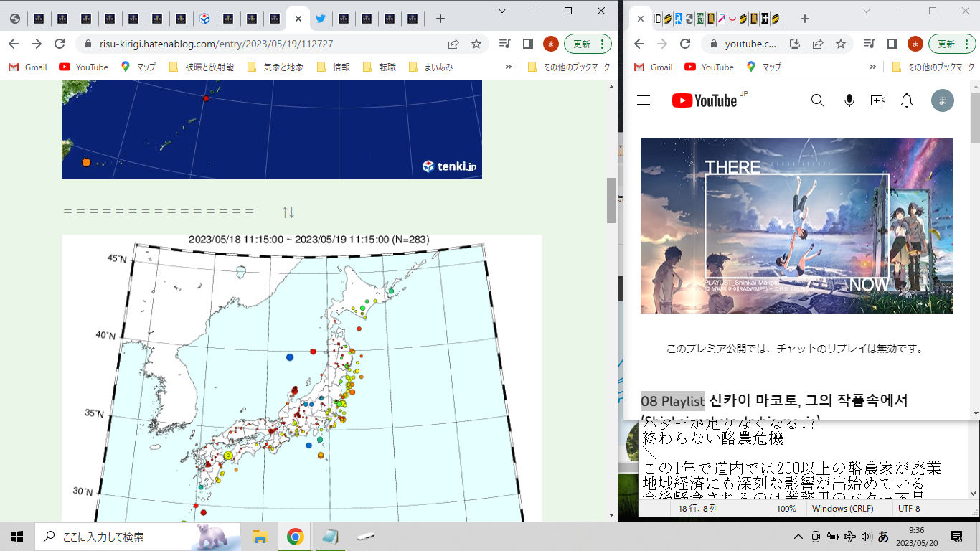Start YouTube voice search with the microphone
The height and width of the screenshot is (551, 980).
pyautogui.click(x=849, y=100)
